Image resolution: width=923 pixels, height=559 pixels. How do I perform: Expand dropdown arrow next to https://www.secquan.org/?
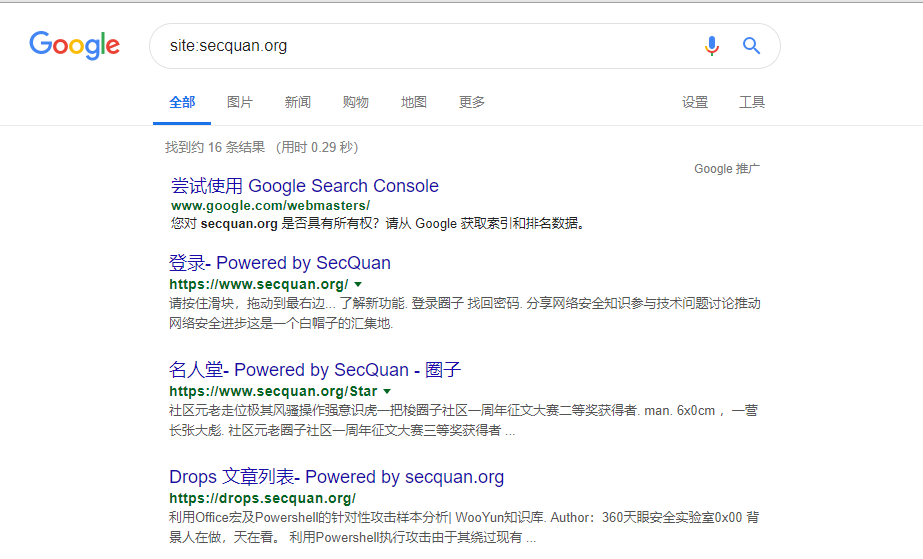pyautogui.click(x=358, y=284)
